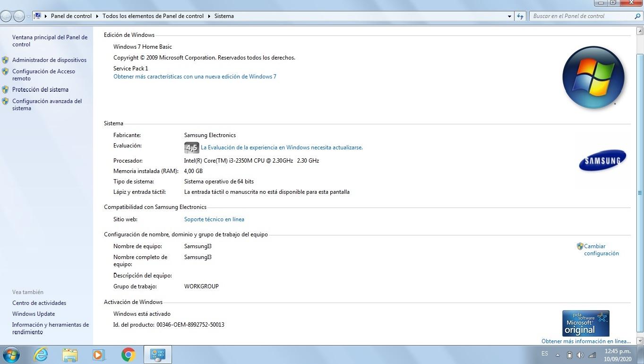
Task: Refresh the Control Panel address bar
Action: click(520, 16)
